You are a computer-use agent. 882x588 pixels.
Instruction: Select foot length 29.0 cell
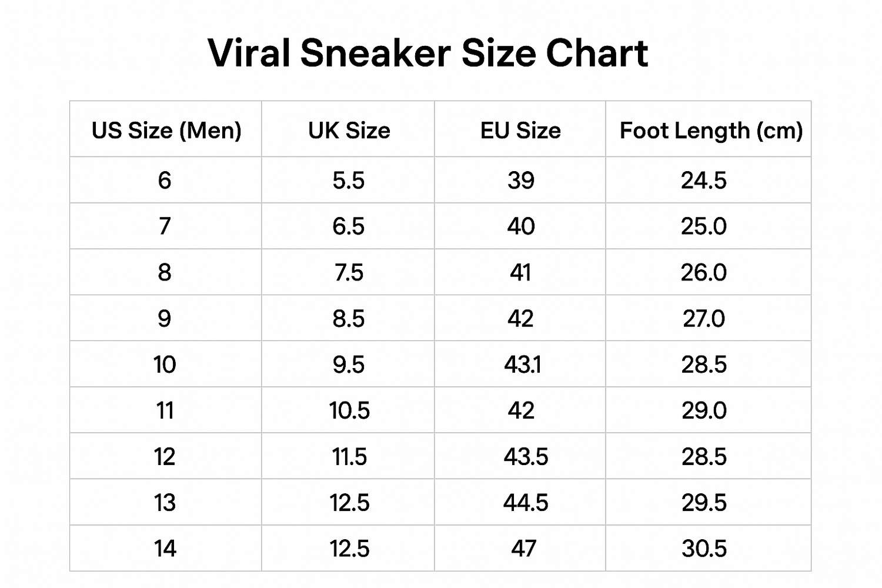[x=704, y=410]
